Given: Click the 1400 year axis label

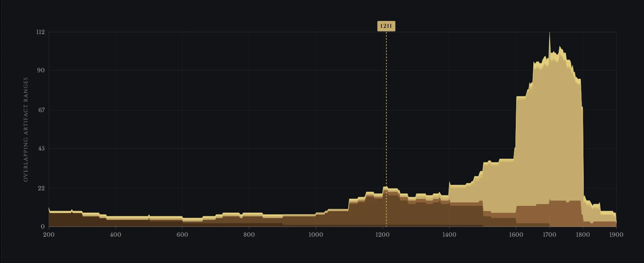Looking at the screenshot, I should coord(449,234).
